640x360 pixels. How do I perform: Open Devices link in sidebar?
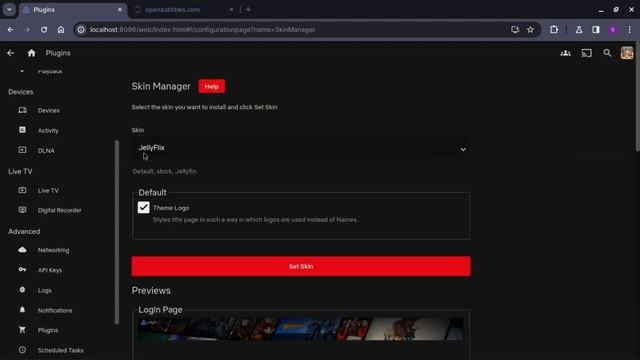click(x=49, y=110)
